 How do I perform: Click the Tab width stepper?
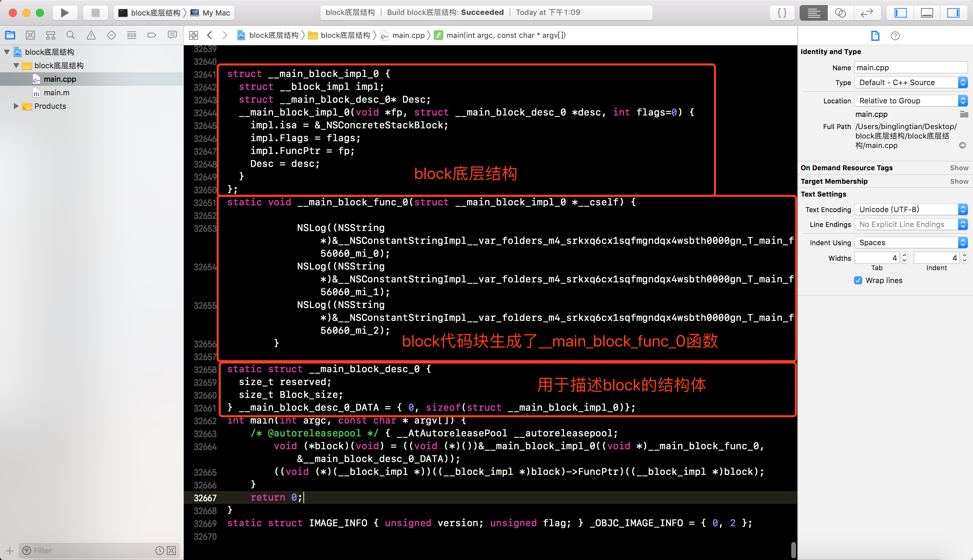tap(904, 258)
